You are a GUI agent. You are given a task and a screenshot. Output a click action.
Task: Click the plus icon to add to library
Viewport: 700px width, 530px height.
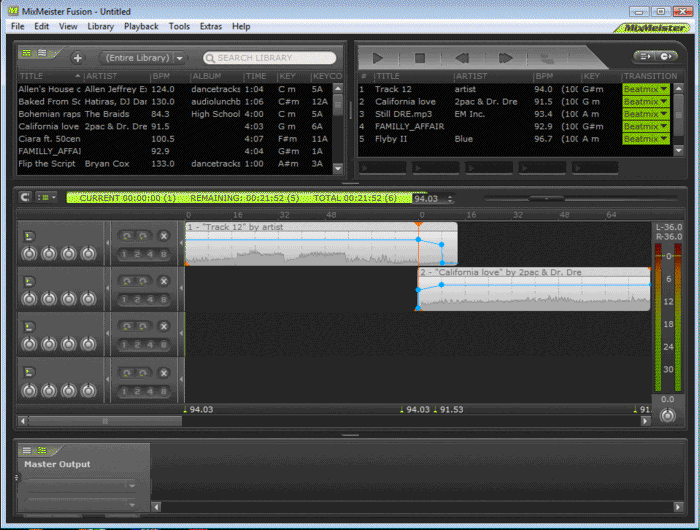point(78,58)
